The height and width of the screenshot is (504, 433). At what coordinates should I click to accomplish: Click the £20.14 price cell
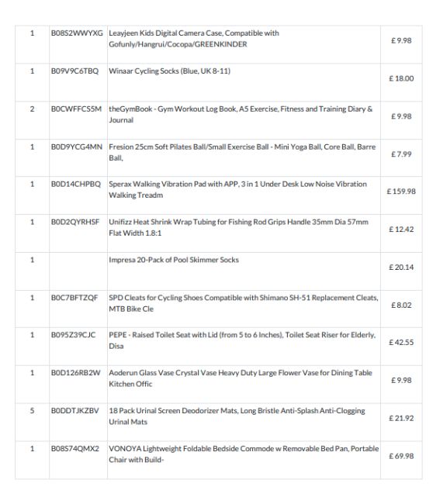pos(401,268)
